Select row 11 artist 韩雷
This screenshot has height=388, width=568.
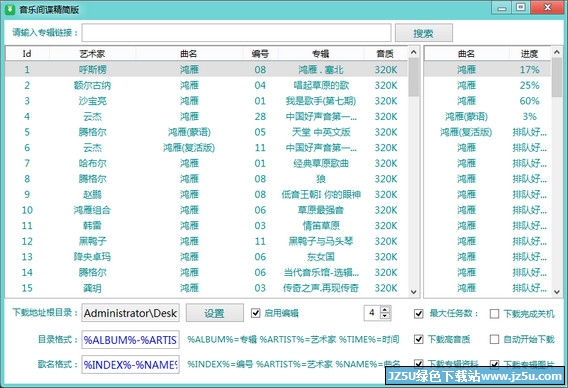click(92, 225)
